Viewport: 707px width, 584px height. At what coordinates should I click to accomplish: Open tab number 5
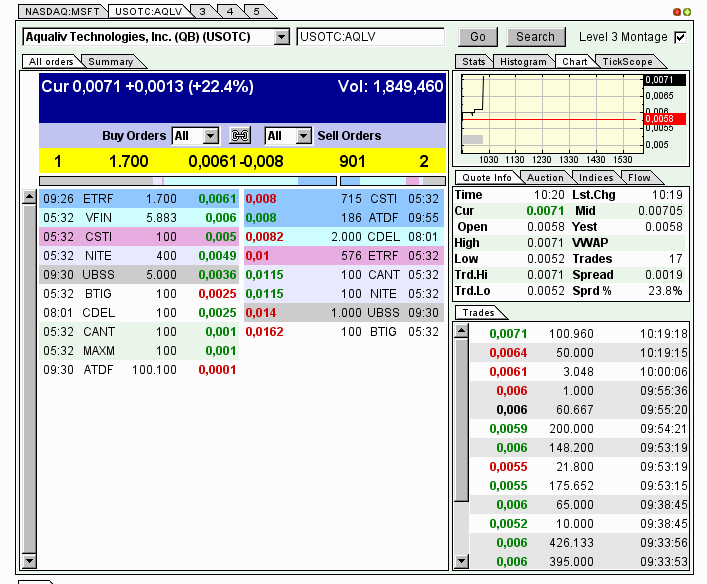pos(257,11)
